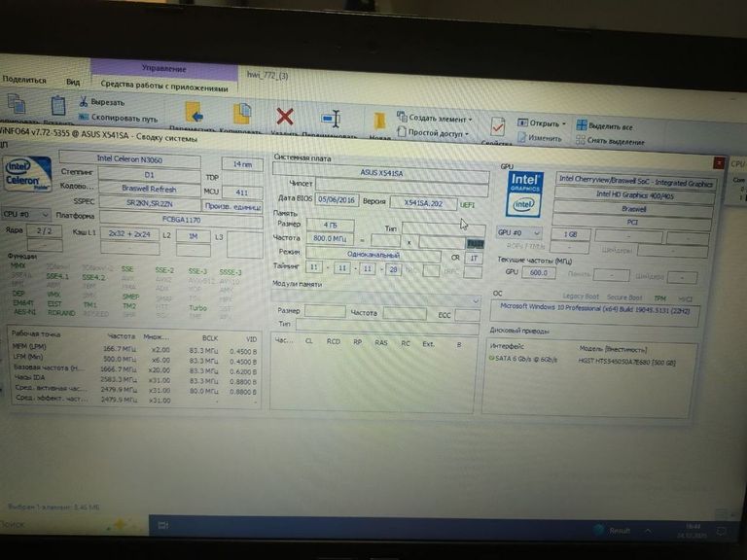
Task: Click the UEFI label
Action: pos(467,205)
